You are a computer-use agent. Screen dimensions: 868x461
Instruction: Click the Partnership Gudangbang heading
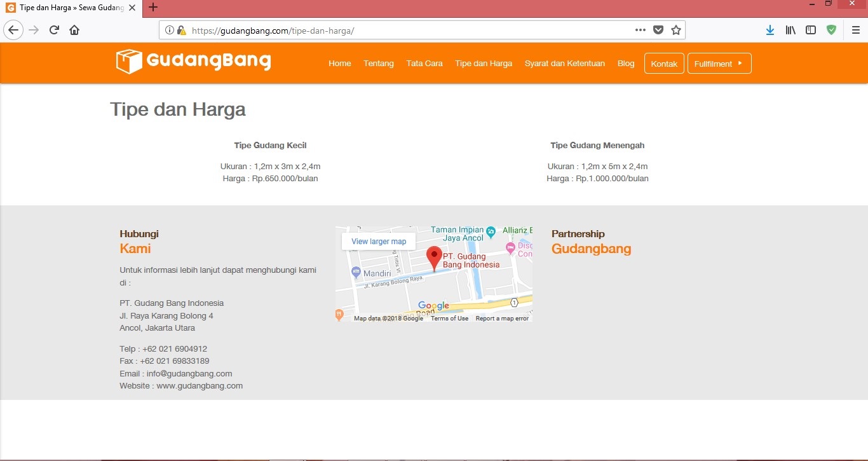[592, 242]
